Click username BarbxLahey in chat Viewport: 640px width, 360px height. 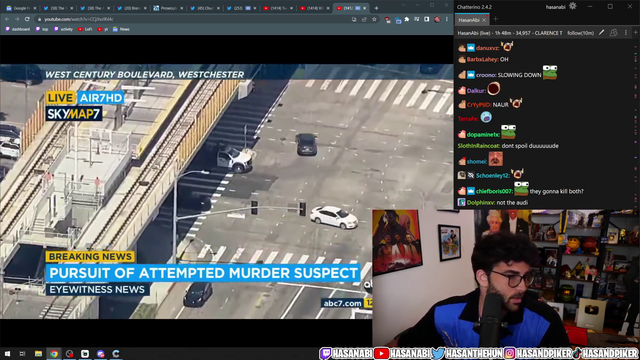point(482,60)
